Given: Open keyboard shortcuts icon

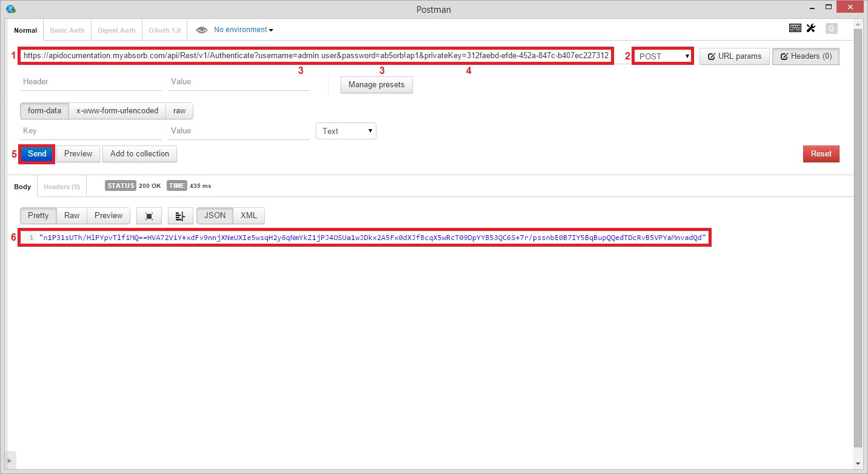Looking at the screenshot, I should coord(795,28).
